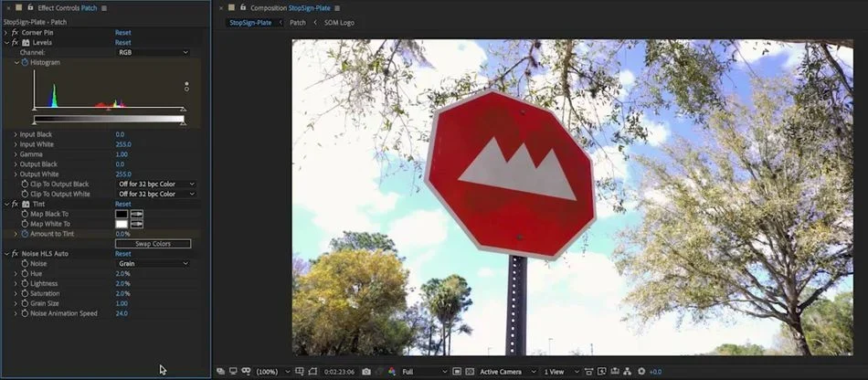The image size is (868, 380).
Task: Toggle the Composition panel lock
Action: [x=243, y=7]
